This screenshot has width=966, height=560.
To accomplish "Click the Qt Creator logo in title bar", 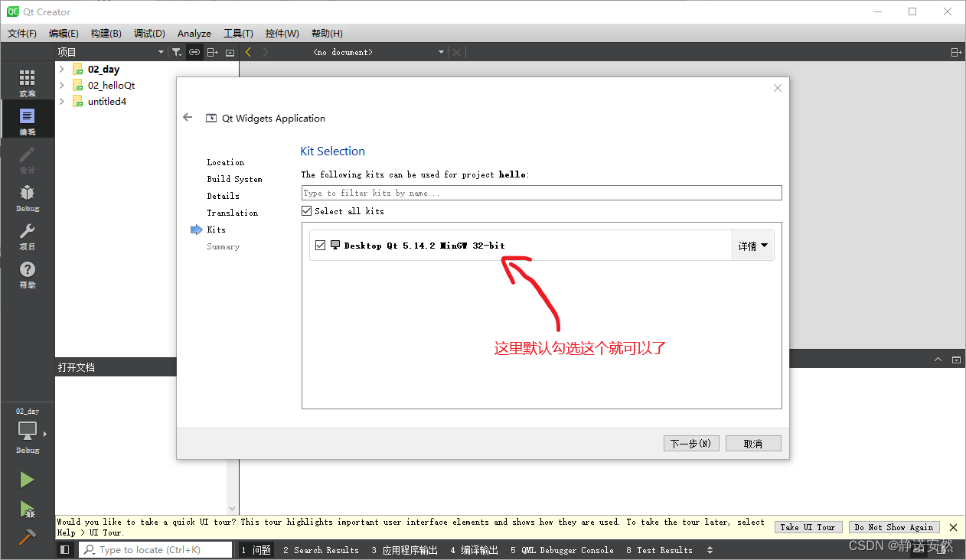I will pos(12,11).
